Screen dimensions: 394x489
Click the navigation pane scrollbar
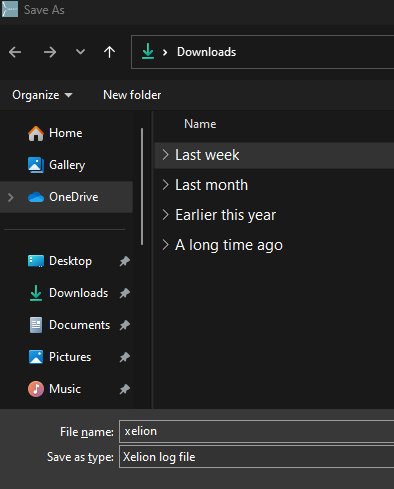coord(142,187)
